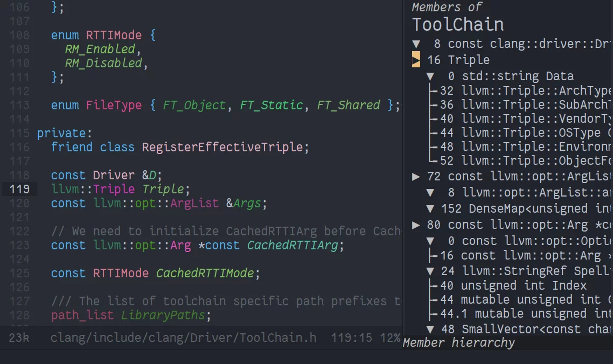The width and height of the screenshot is (613, 364).
Task: Click 'LibraryPaths' variable name
Action: 163,316
